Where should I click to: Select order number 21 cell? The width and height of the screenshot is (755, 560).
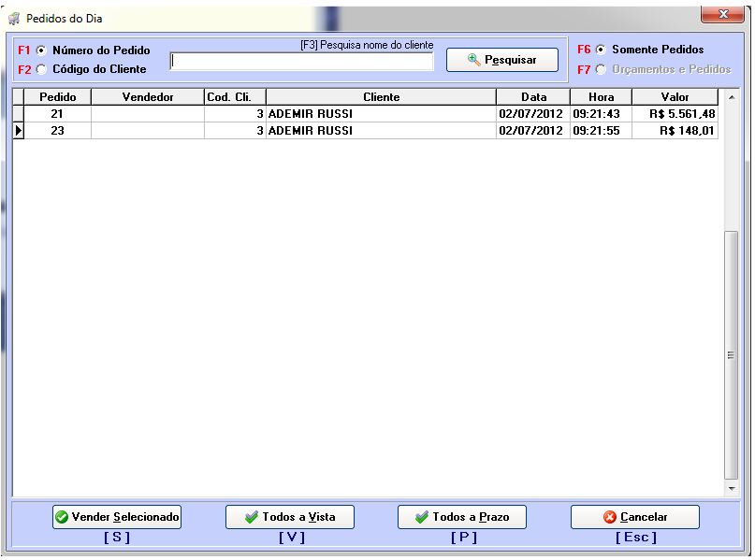coord(58,114)
